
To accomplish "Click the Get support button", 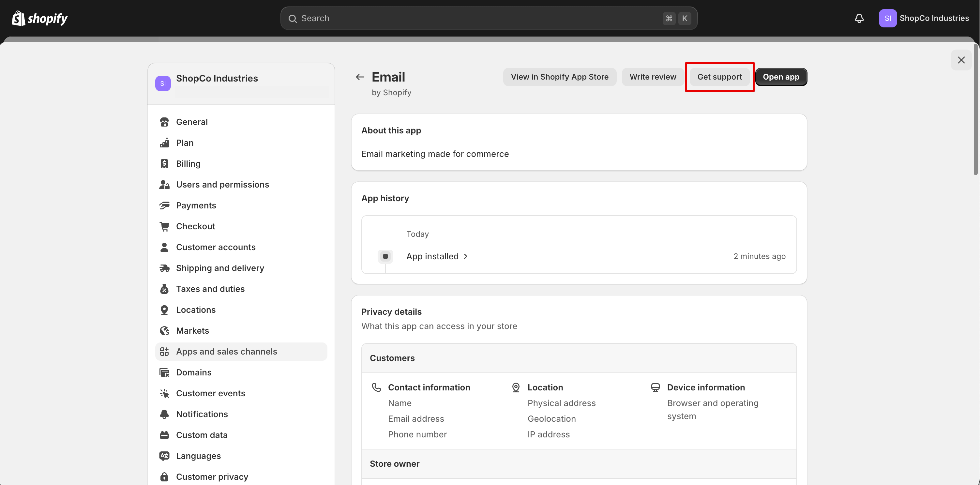I will (719, 77).
